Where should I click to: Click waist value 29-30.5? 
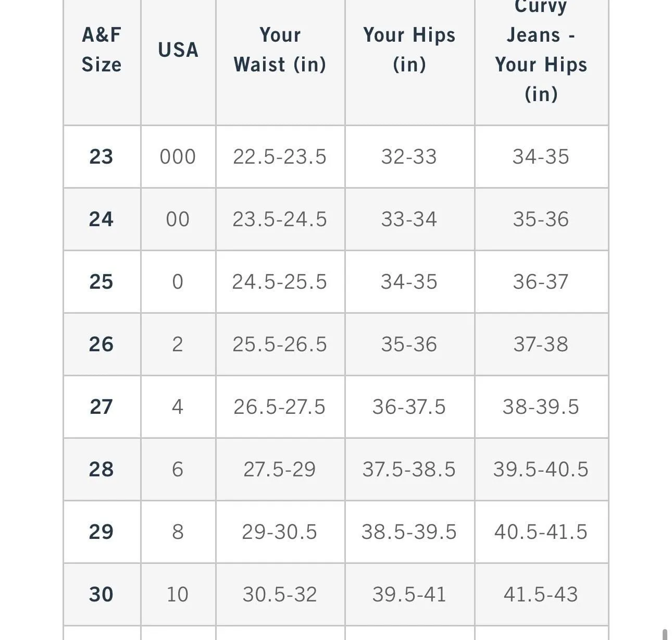[280, 532]
